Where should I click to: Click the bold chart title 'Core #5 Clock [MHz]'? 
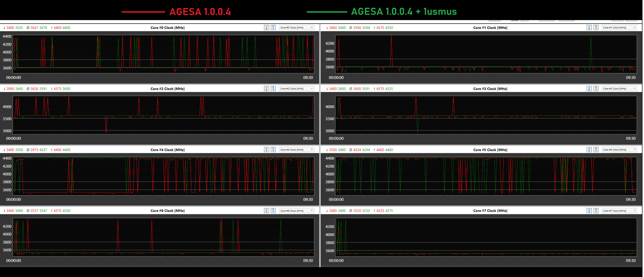pyautogui.click(x=490, y=150)
